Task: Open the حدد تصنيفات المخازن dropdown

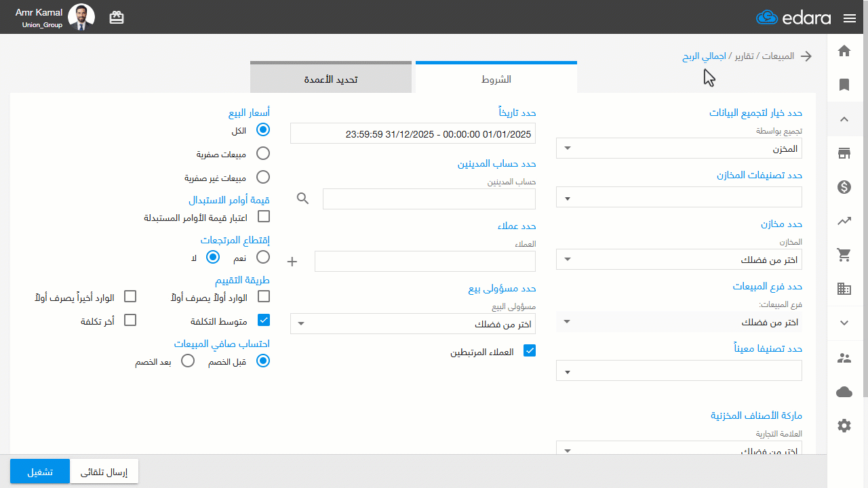Action: [679, 197]
